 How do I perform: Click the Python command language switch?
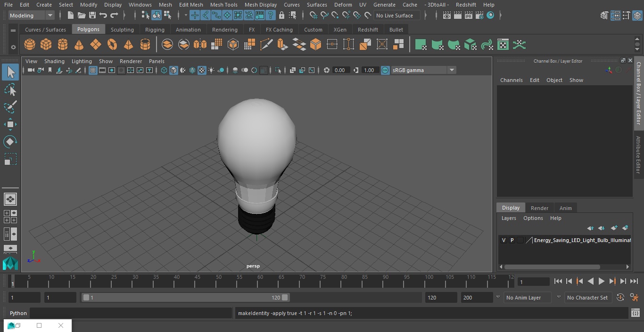pyautogui.click(x=18, y=313)
